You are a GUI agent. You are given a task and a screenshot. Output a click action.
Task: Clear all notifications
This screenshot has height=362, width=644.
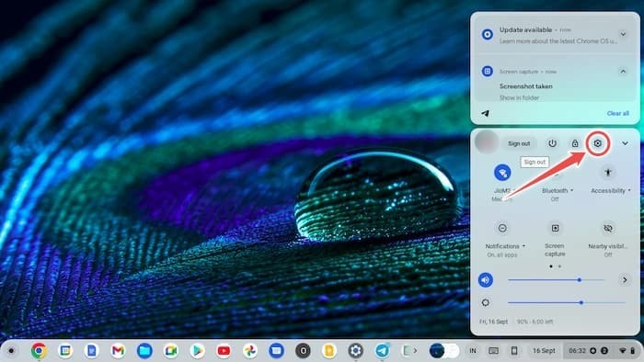617,113
